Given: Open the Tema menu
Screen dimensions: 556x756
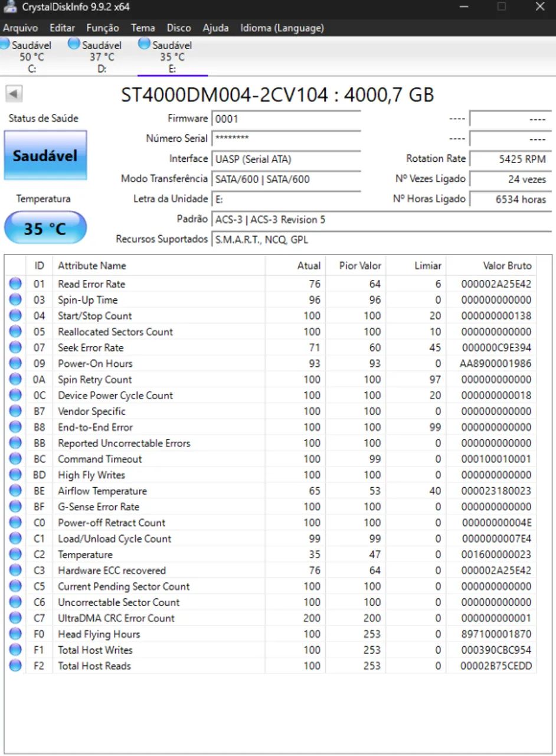Looking at the screenshot, I should click(x=143, y=28).
